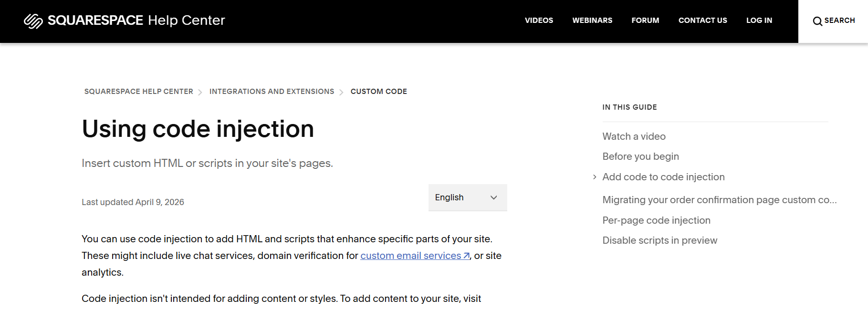Open Custom Code breadcrumb
The width and height of the screenshot is (868, 310).
tap(379, 92)
